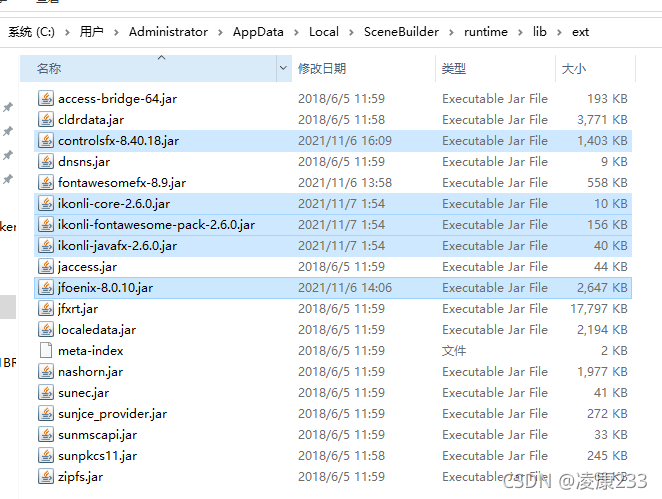This screenshot has height=499, width=662.
Task: Select the file name access-bridge-64.jar
Action: pyautogui.click(x=117, y=99)
